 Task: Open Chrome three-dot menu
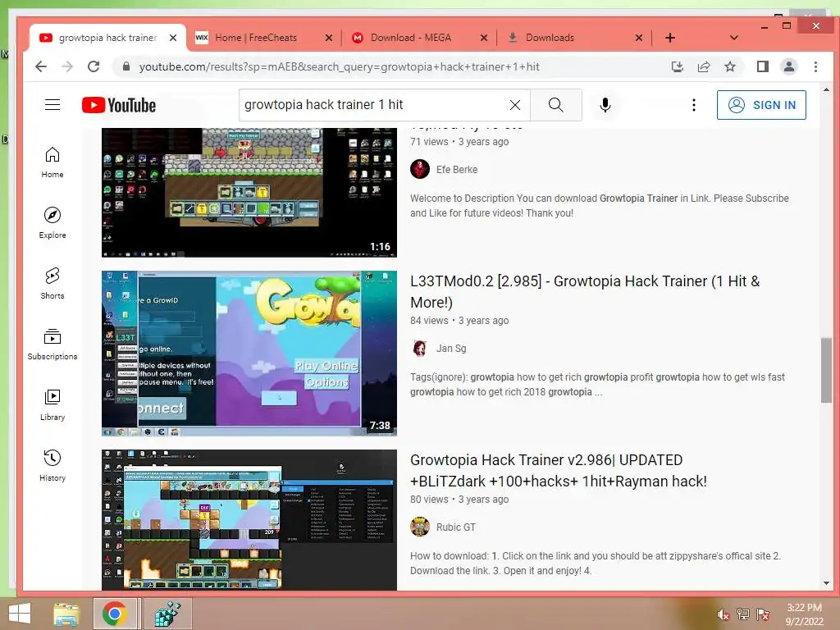point(815,66)
